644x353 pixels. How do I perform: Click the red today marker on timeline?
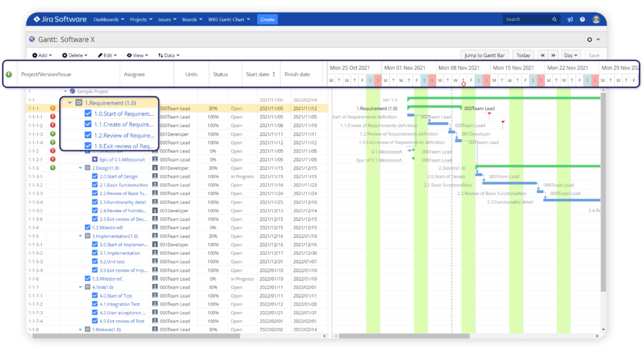[x=464, y=84]
